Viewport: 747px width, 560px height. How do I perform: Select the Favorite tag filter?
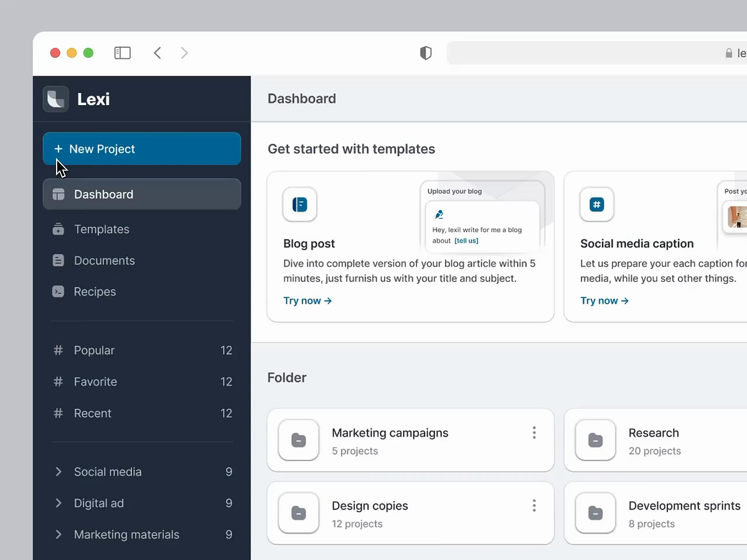(x=95, y=382)
